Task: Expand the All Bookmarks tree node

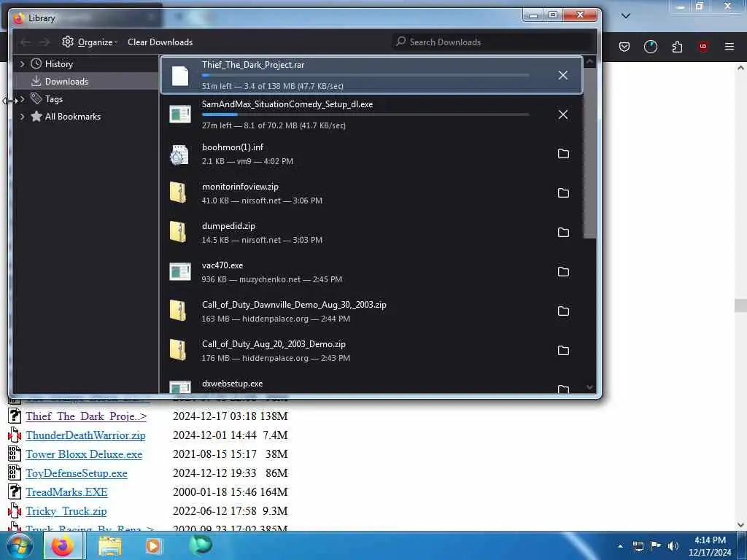Action: point(22,117)
